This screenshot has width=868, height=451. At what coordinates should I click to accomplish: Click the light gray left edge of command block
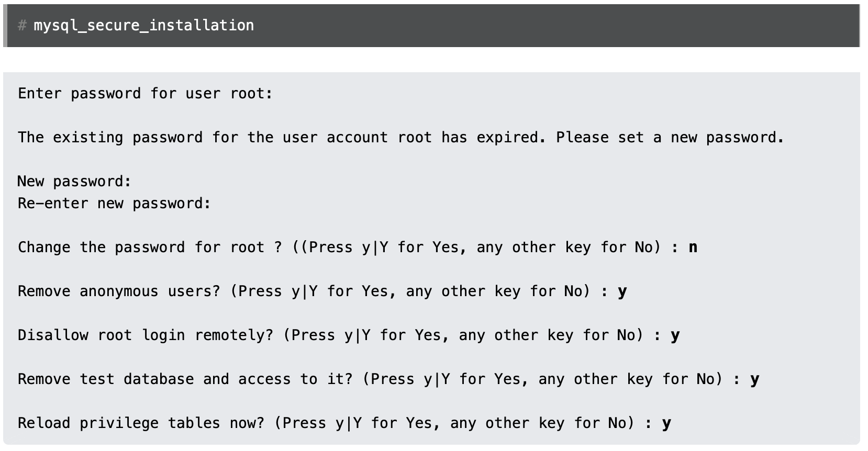point(5,25)
